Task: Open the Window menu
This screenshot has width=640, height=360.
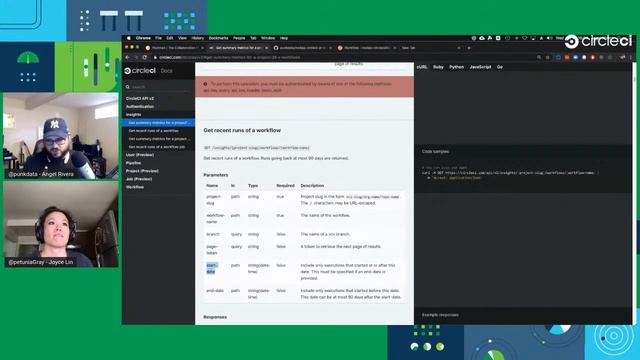Action: click(x=268, y=38)
